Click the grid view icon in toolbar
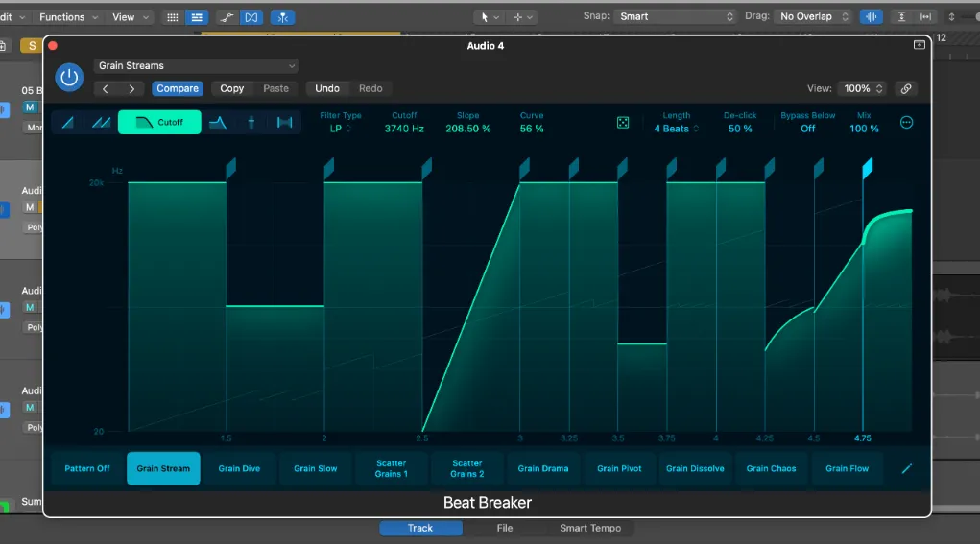The height and width of the screenshot is (544, 980). pyautogui.click(x=173, y=17)
